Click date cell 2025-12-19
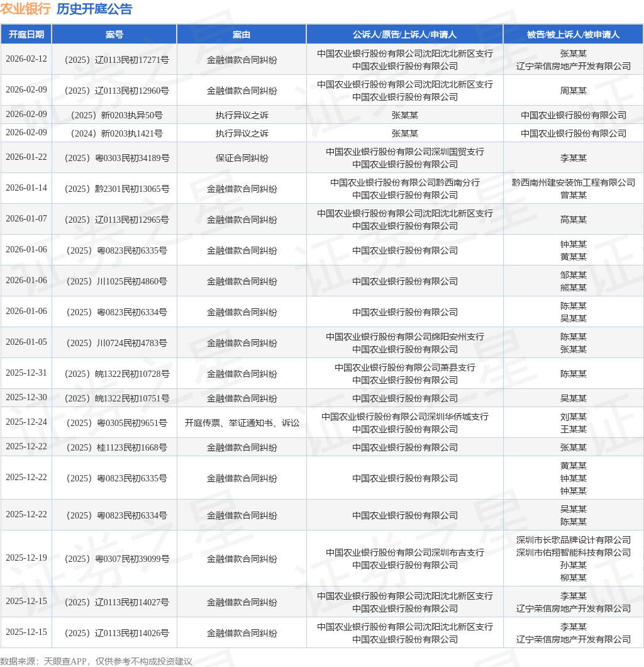The height and width of the screenshot is (667, 644). [26, 558]
